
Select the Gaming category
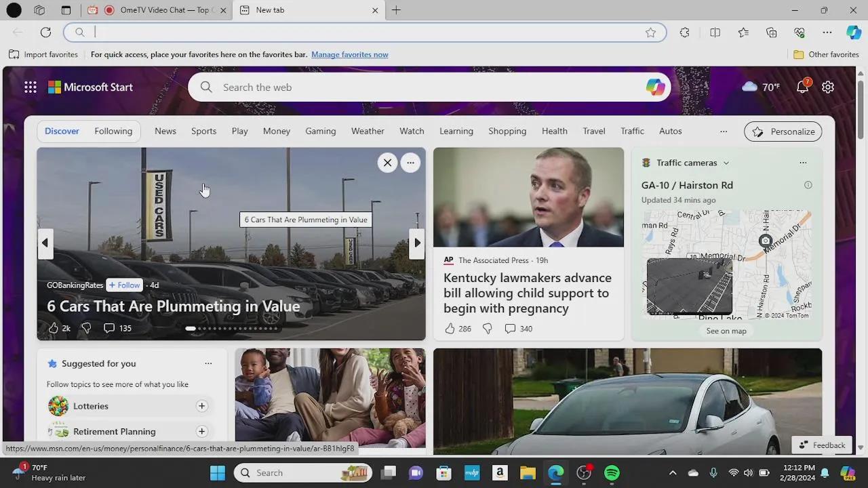(320, 131)
